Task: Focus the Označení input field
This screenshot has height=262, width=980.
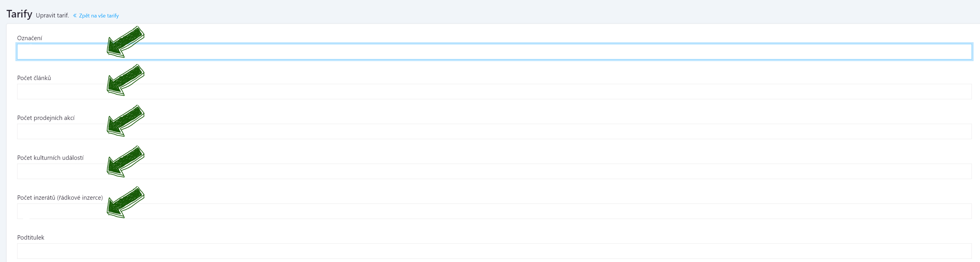Action: point(494,52)
